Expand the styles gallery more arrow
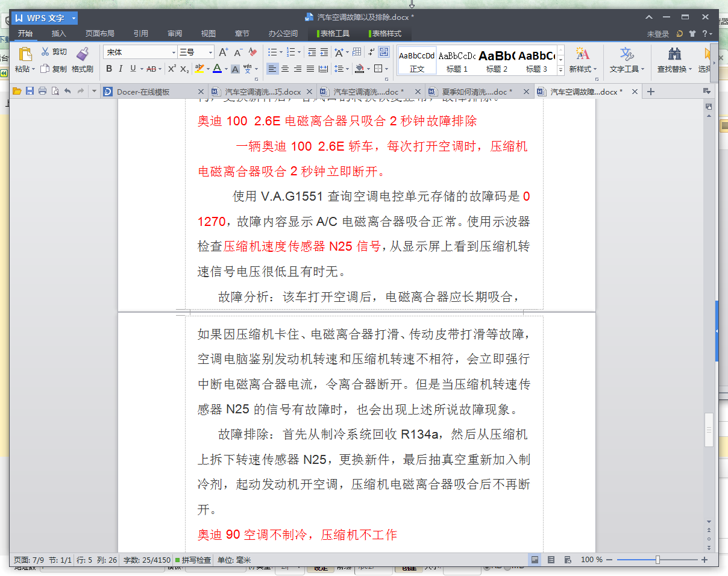The image size is (728, 576). (x=560, y=70)
